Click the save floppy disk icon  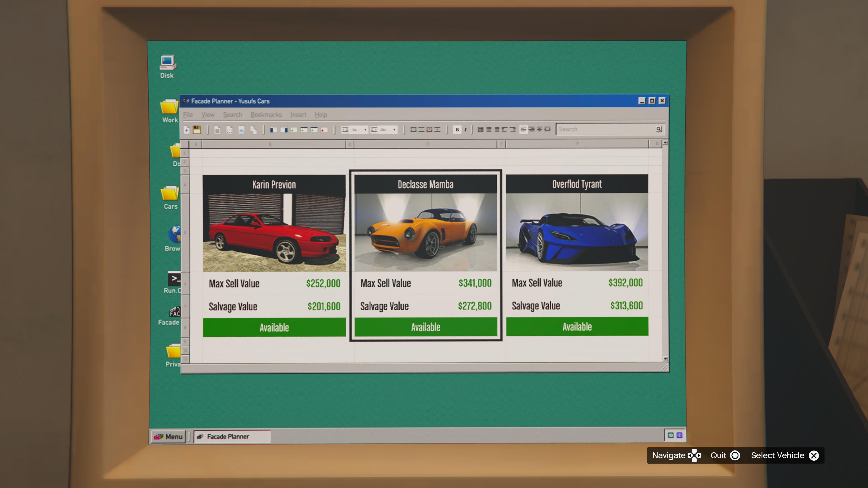[197, 130]
